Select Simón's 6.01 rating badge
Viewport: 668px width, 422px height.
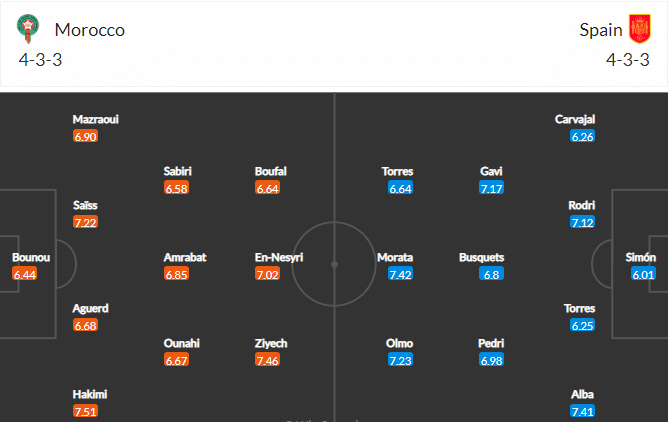tap(643, 274)
